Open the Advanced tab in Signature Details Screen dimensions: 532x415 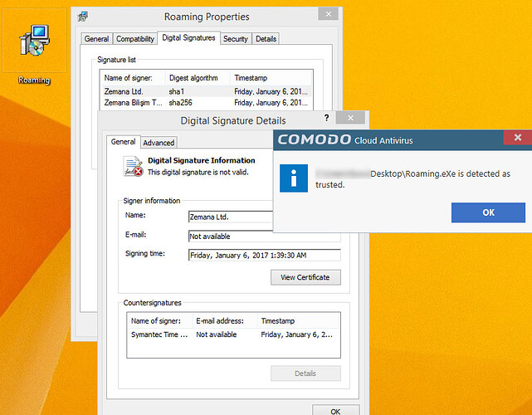click(x=159, y=143)
